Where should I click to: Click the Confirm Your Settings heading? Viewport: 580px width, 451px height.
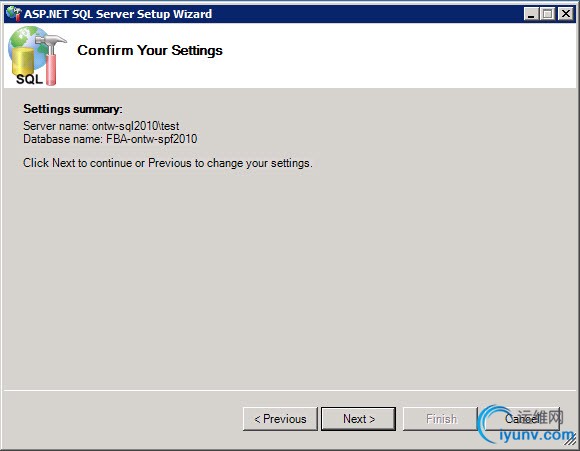[150, 50]
